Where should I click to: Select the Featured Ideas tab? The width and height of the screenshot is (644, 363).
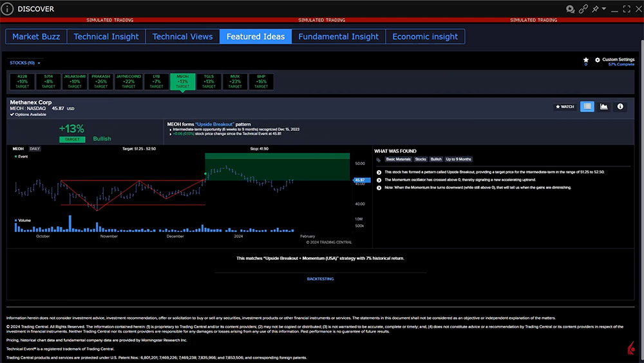[x=256, y=37]
